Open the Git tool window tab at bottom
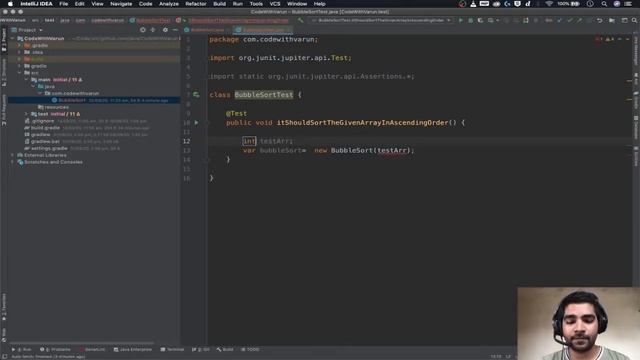Image resolution: width=640 pixels, height=360 pixels. coord(201,349)
